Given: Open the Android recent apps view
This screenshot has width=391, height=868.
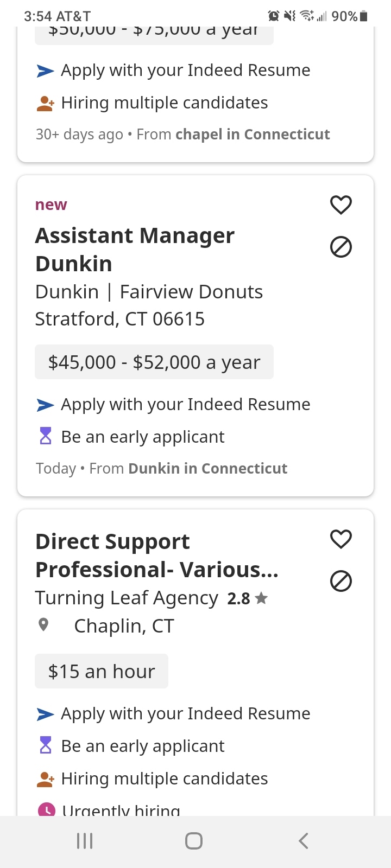Looking at the screenshot, I should coord(85,841).
